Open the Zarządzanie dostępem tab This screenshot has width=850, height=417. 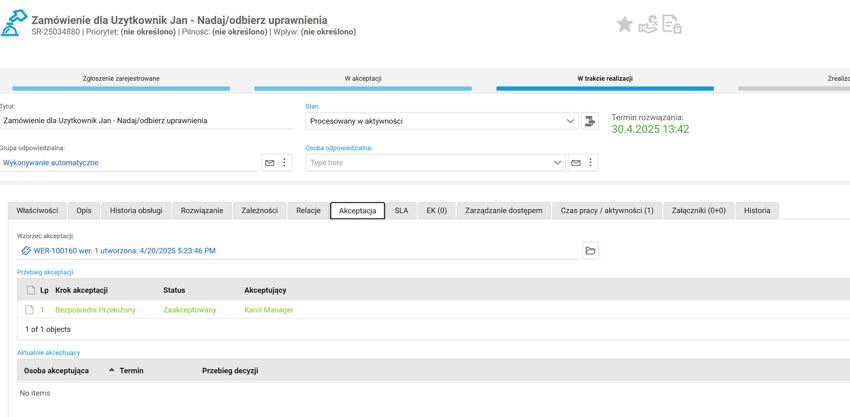[503, 211]
